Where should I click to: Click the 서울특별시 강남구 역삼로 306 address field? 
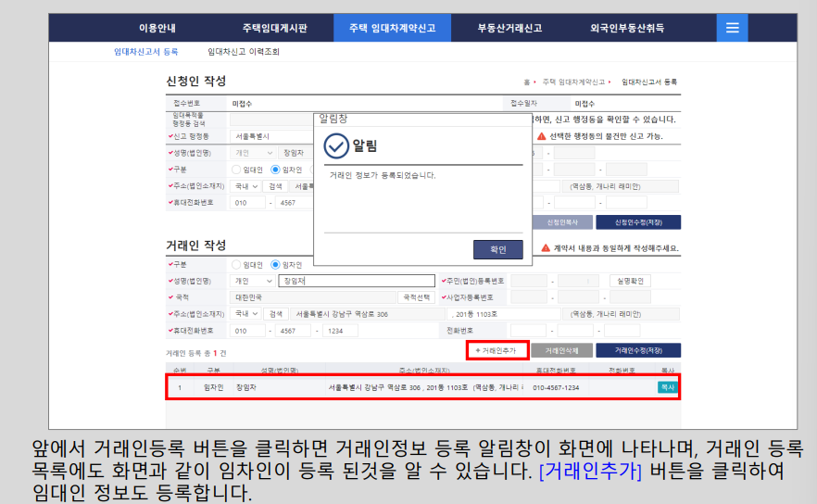click(368, 314)
